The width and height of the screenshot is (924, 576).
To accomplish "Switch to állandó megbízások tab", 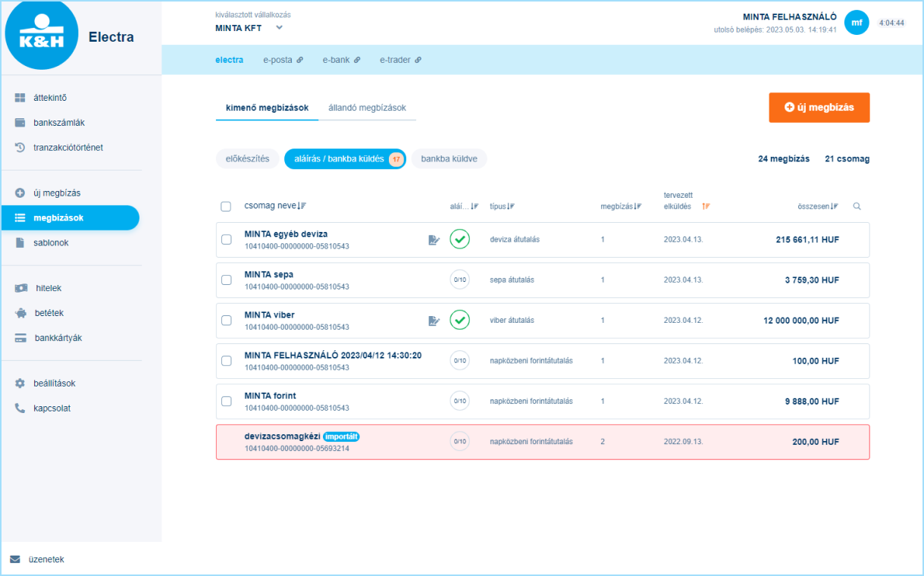I will 367,108.
